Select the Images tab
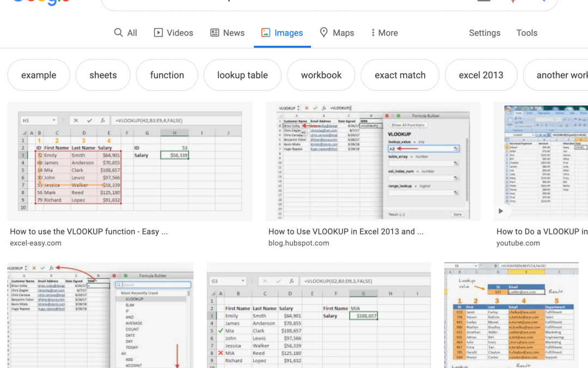Screen dimensions: 588x368 coord(282,33)
